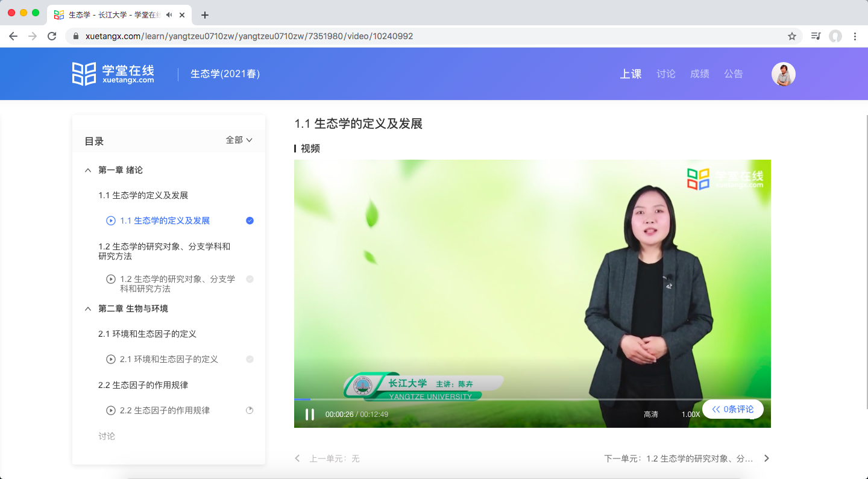Viewport: 868px width, 479px height.
Task: Go forward in browser history
Action: 33,36
